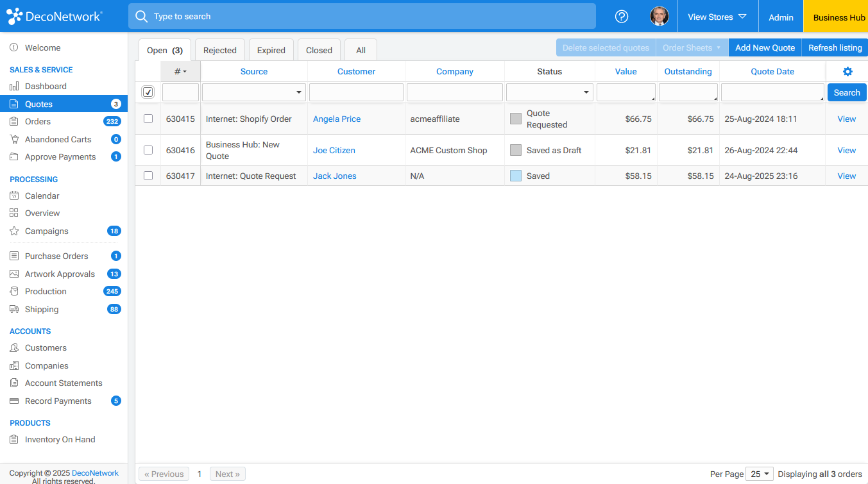Click the help question mark icon
The width and height of the screenshot is (868, 484).
(x=621, y=17)
